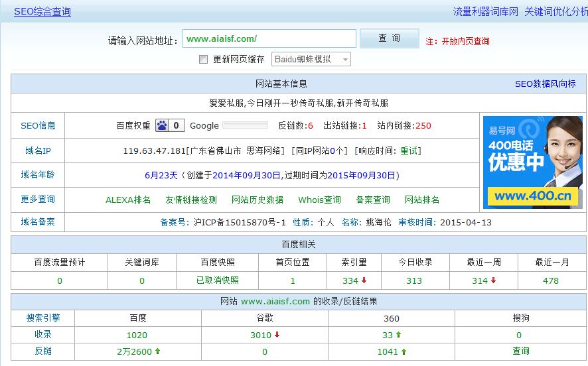This screenshot has width=588, height=366.
Task: Open the Whois查询 link
Action: point(319,200)
